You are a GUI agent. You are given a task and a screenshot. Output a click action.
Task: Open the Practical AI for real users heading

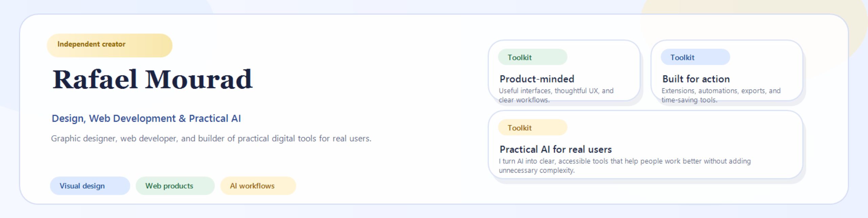(x=555, y=149)
